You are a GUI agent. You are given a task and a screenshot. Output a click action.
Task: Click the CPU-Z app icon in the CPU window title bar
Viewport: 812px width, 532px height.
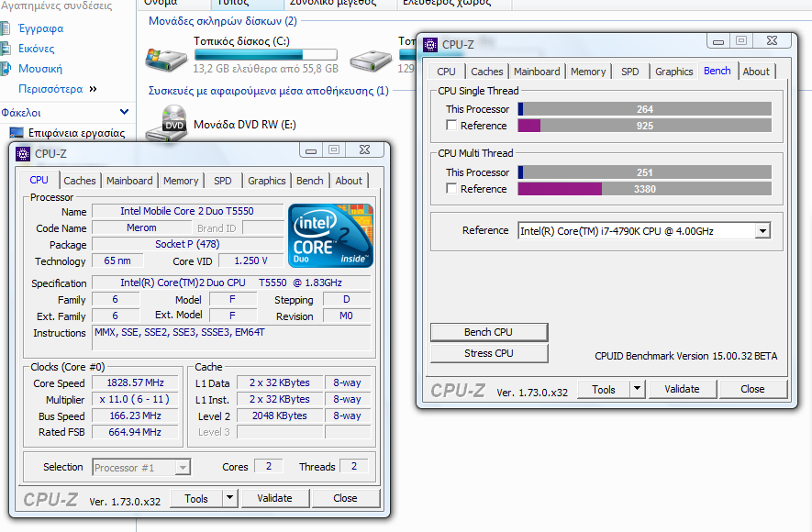click(23, 154)
